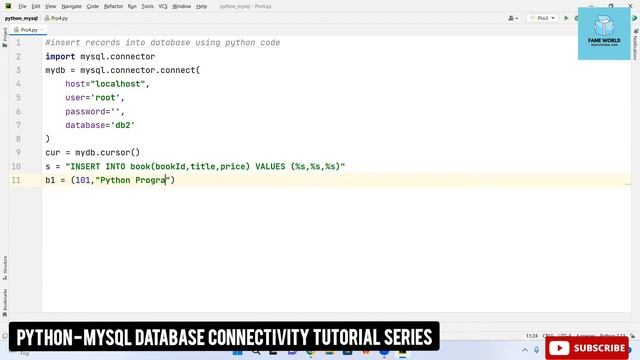640x360 pixels.
Task: Open the Project tool window
Action: pos(4,37)
